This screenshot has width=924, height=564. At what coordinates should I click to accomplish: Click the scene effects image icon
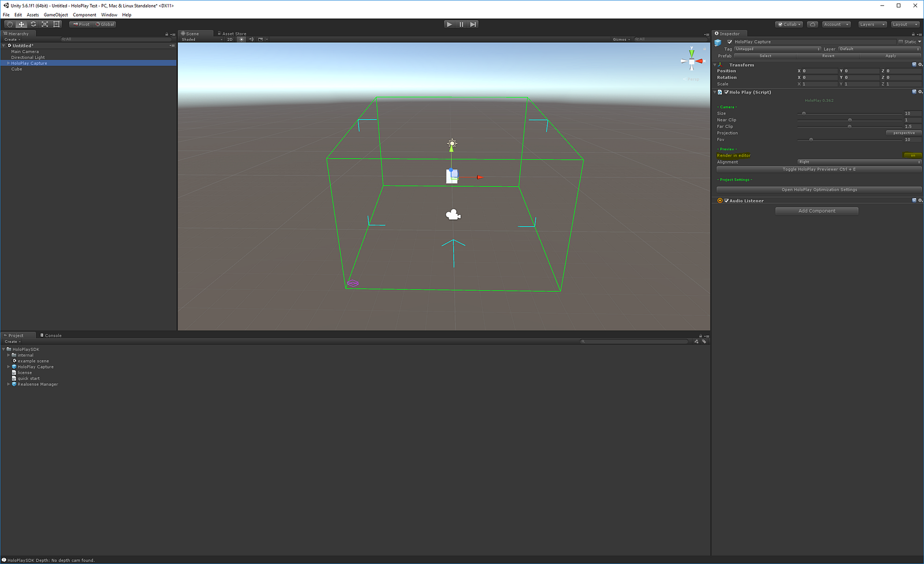[260, 39]
